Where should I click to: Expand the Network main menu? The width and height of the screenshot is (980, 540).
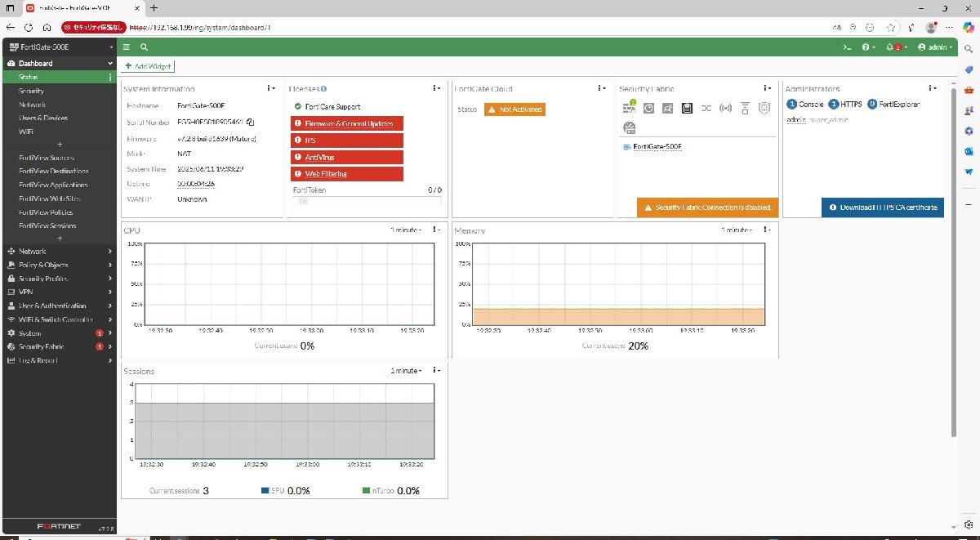click(59, 252)
